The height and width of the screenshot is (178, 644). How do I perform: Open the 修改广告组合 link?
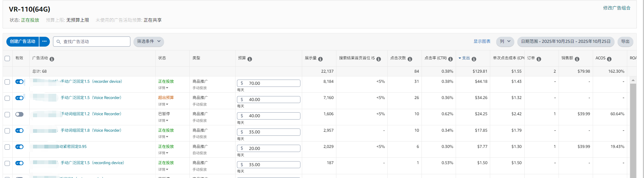pos(616,8)
